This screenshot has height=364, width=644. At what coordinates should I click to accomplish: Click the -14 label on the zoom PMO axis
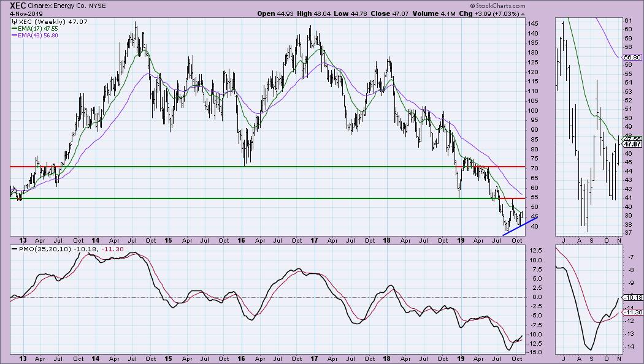(x=629, y=347)
